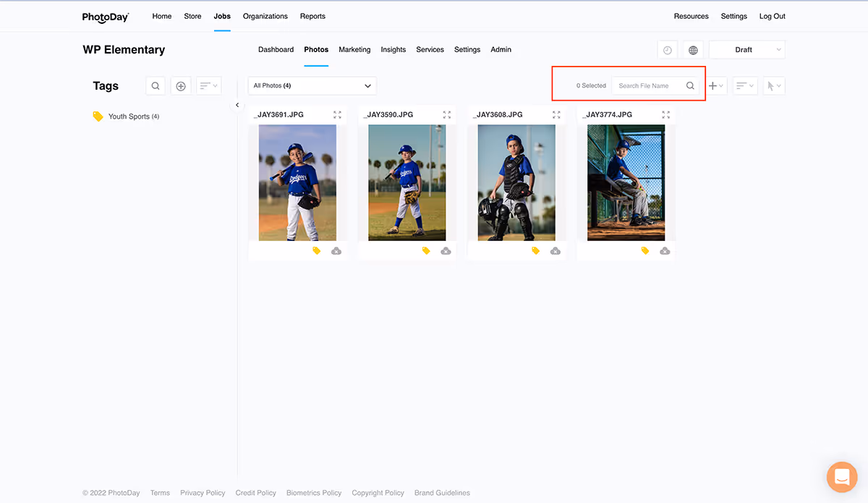Screen dimensions: 868x503
Task: Select the _JAY3774.JPG photo thumbnail
Action: coord(626,182)
